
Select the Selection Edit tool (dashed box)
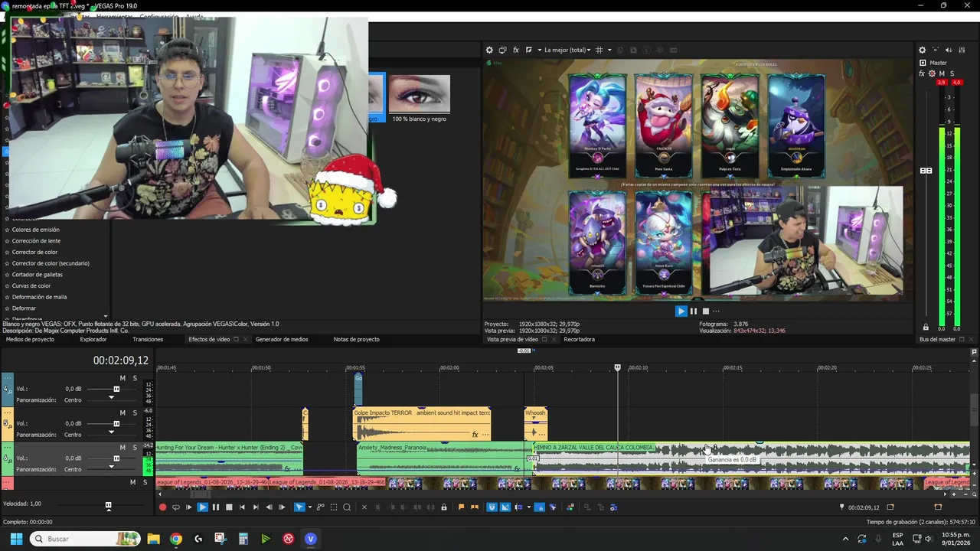click(x=334, y=507)
